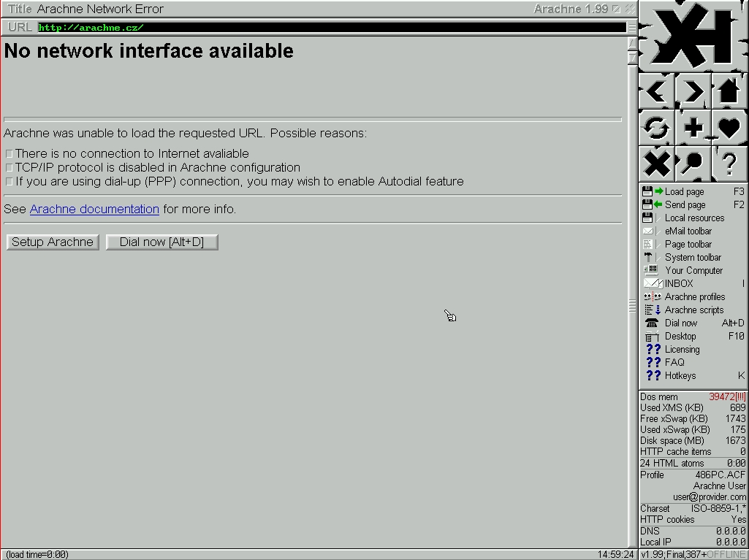The height and width of the screenshot is (560, 749).
Task: Click the Setup Arachne button
Action: (53, 242)
